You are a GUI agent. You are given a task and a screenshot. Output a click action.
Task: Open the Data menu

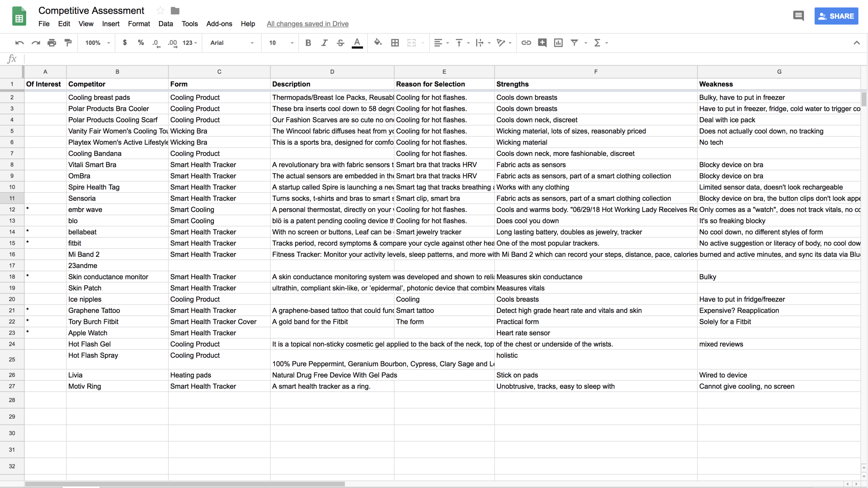pos(166,24)
